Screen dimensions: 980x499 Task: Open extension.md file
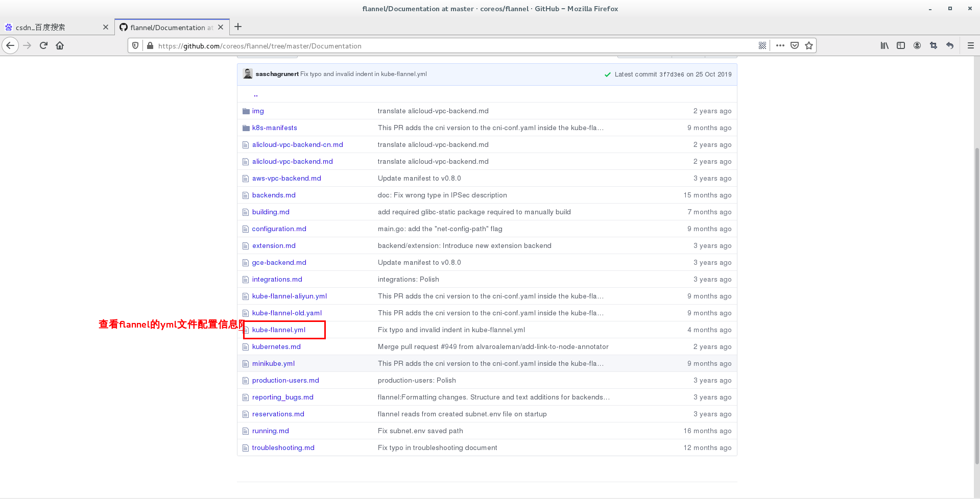coord(274,245)
